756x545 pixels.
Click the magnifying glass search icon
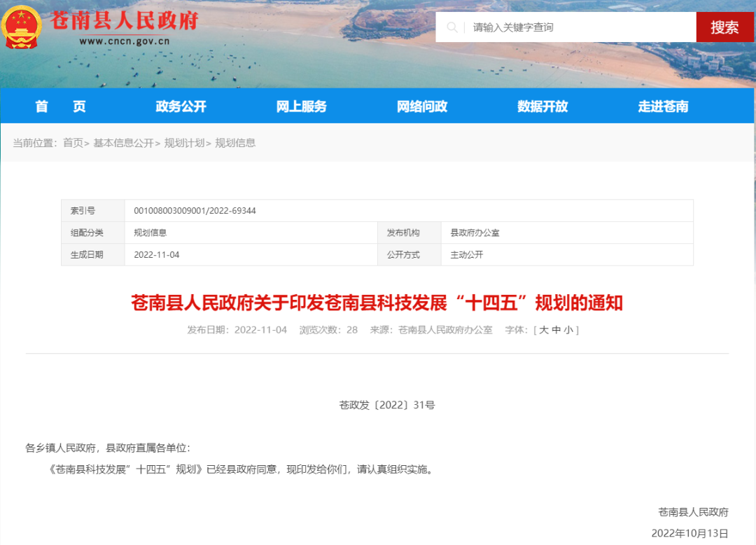coord(452,27)
